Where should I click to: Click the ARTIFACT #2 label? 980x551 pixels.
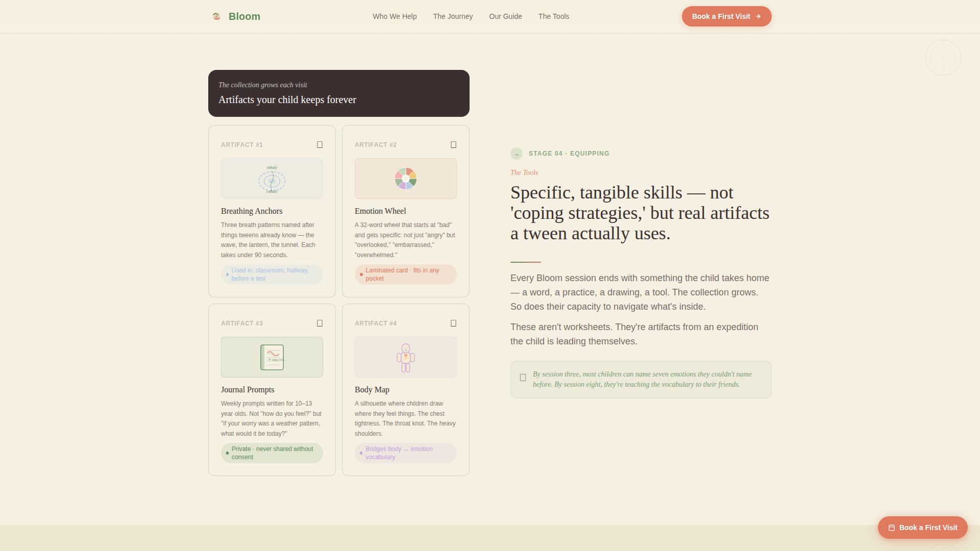[376, 145]
